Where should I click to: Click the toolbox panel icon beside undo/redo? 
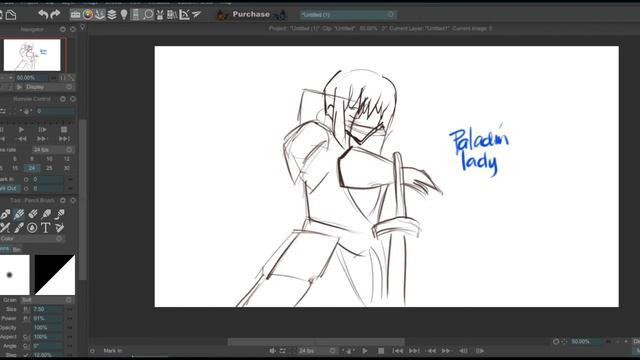(x=76, y=15)
